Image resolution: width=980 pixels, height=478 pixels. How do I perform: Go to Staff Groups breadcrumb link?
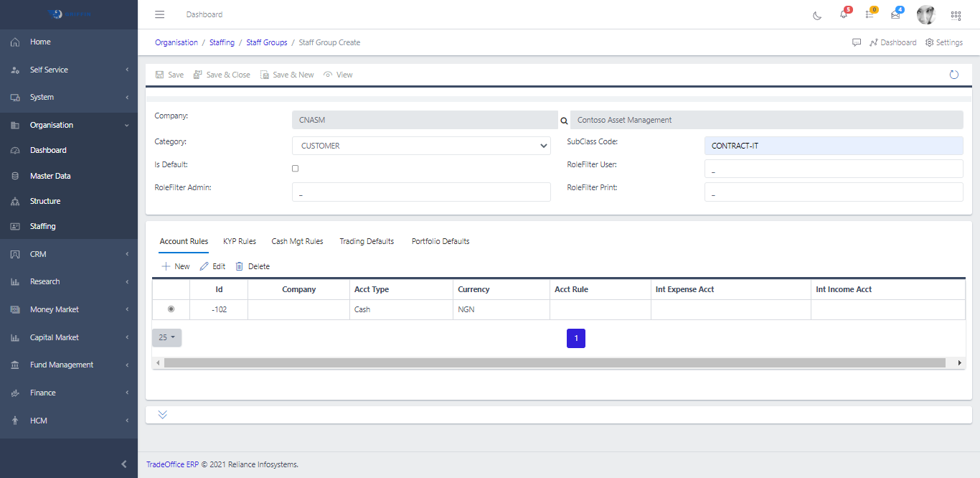click(x=267, y=42)
